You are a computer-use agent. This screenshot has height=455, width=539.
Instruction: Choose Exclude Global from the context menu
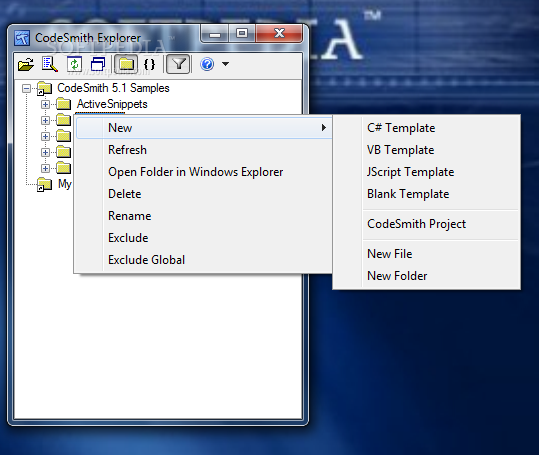(x=204, y=260)
